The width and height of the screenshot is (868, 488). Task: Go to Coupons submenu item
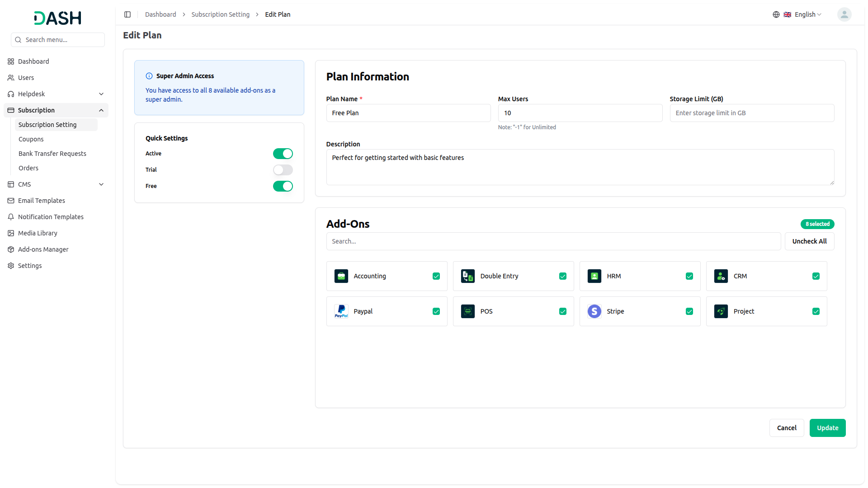[31, 139]
